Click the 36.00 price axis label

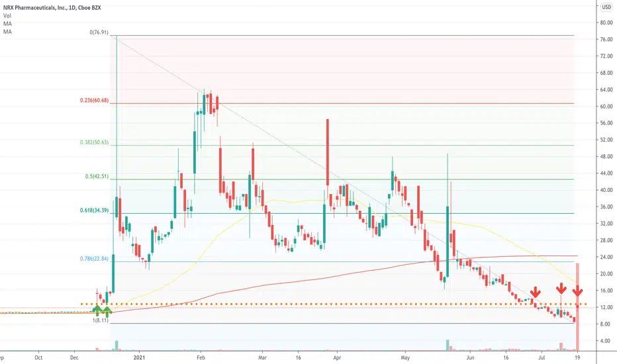(x=606, y=206)
